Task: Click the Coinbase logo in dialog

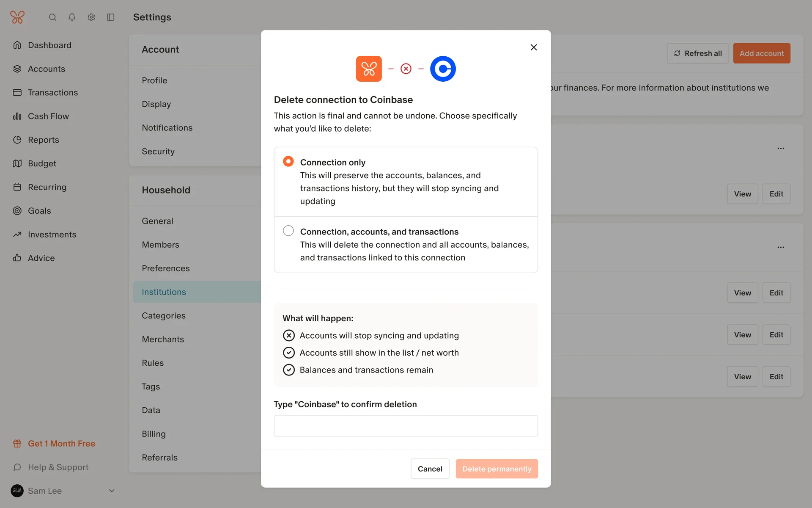Action: click(x=443, y=69)
